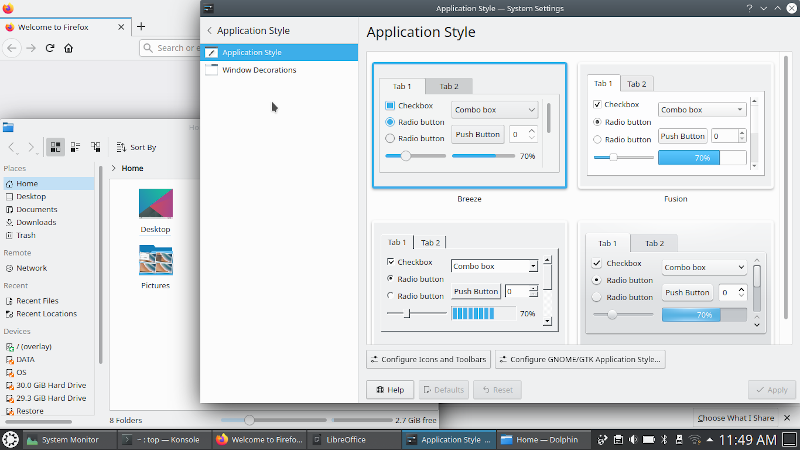Screen dimensions: 800x450
Task: Open the volume control in system tray
Action: [633, 439]
